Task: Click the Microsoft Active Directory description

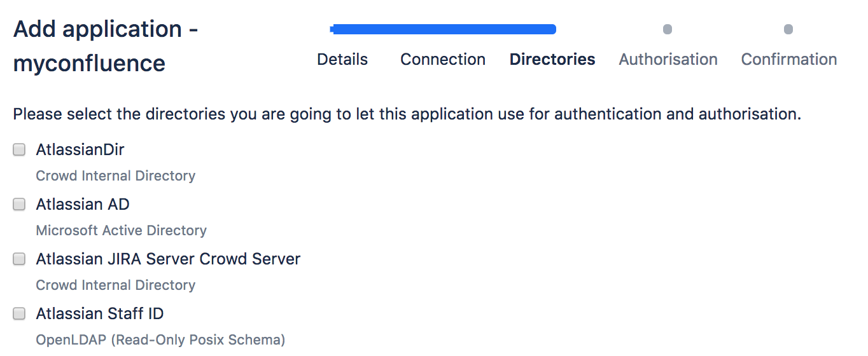Action: 121,231
